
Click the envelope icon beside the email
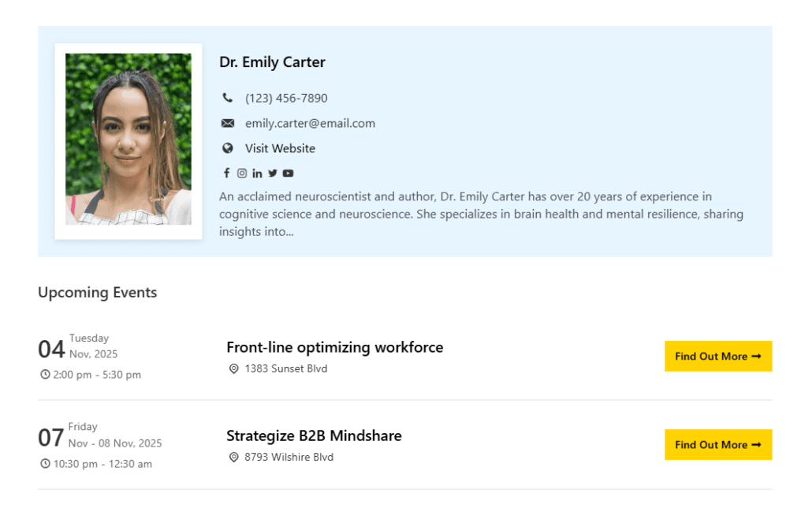pos(228,123)
